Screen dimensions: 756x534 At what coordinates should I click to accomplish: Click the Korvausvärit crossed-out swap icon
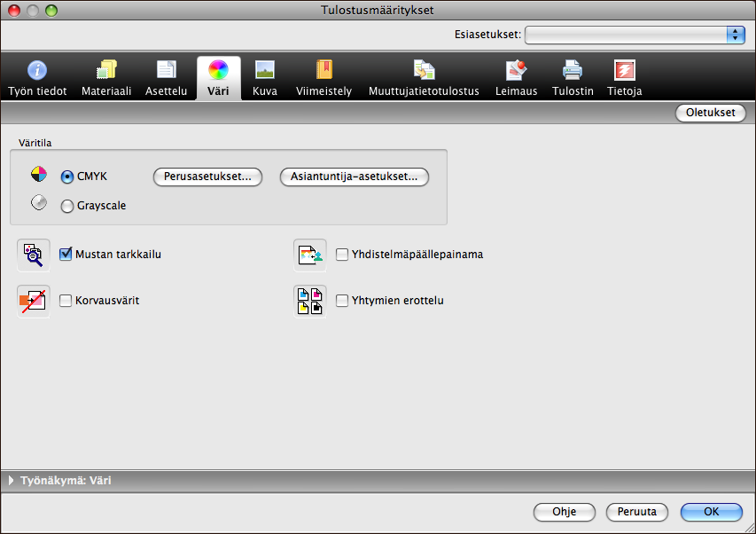click(34, 301)
